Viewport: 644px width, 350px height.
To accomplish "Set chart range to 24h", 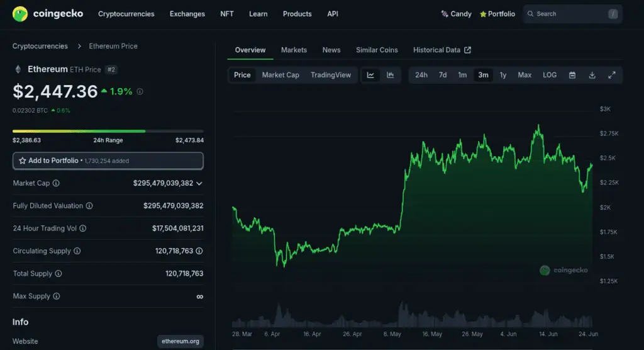I will [x=421, y=75].
